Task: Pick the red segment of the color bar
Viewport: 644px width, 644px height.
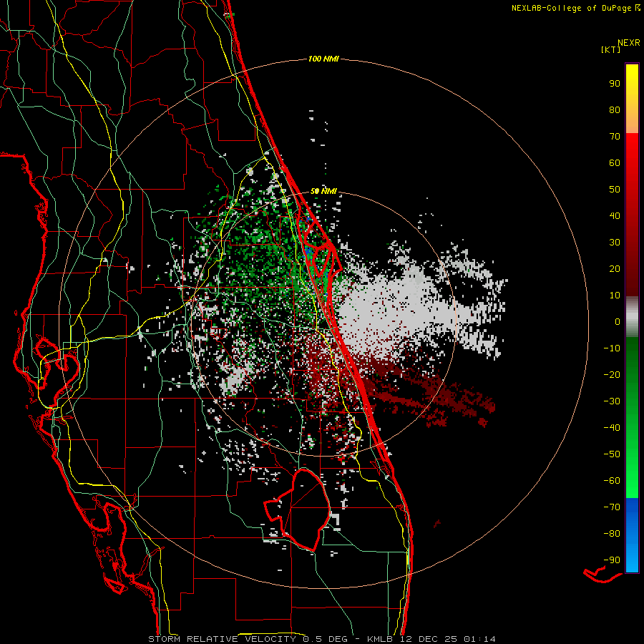Action: pyautogui.click(x=632, y=215)
